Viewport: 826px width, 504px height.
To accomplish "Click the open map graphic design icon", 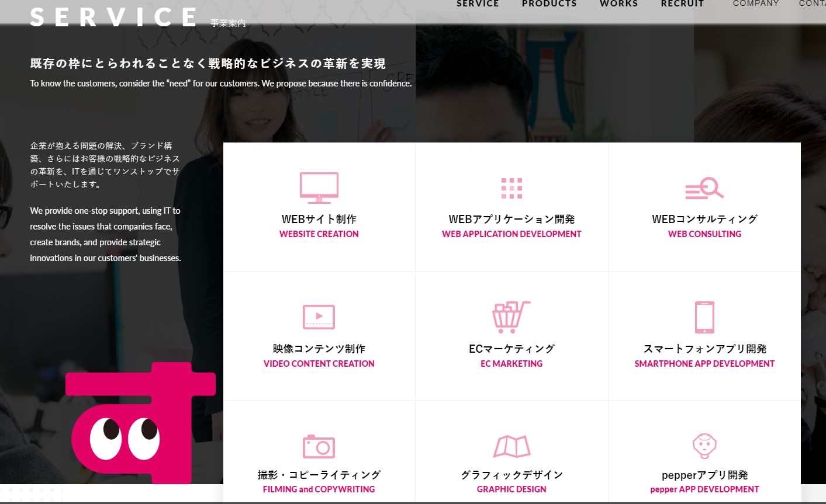I will 512,447.
